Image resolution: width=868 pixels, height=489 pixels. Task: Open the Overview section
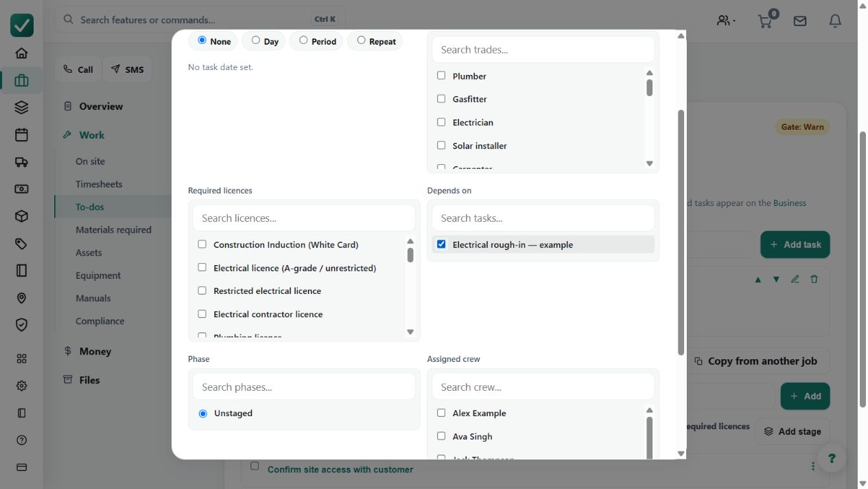coord(101,106)
